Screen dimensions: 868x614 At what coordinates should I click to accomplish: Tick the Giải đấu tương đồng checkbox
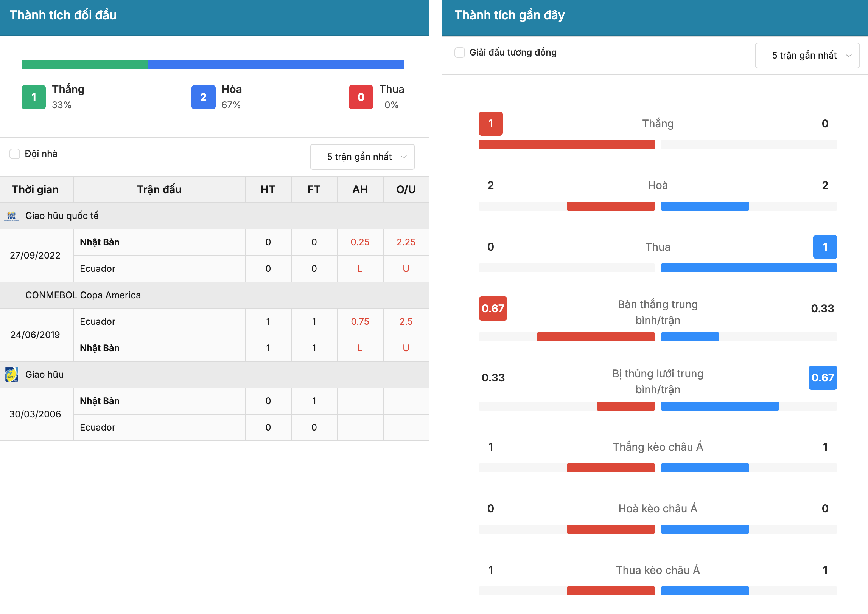(460, 53)
